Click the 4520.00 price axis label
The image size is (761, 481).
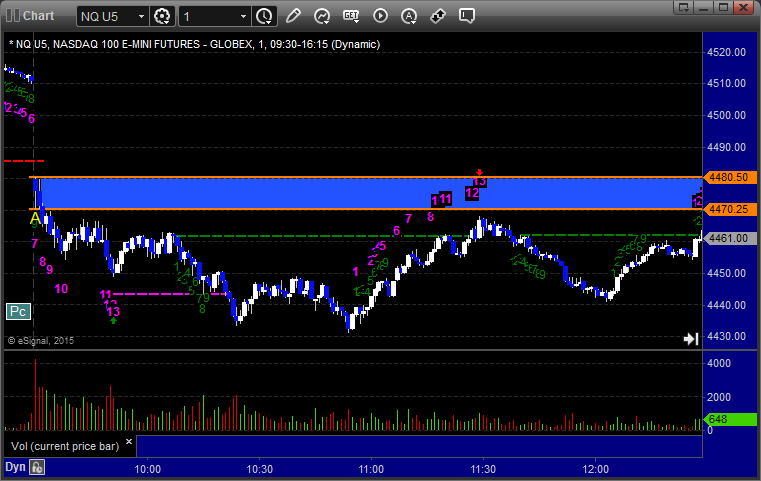tap(727, 52)
